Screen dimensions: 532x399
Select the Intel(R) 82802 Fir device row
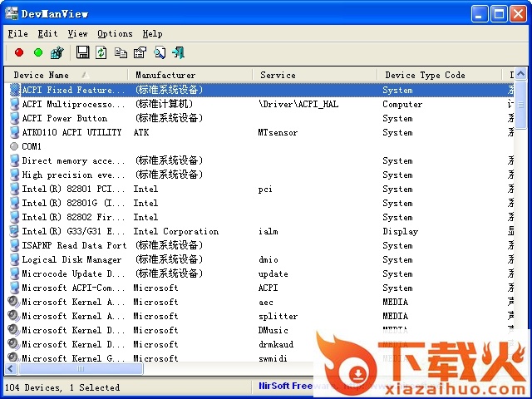tap(259, 217)
